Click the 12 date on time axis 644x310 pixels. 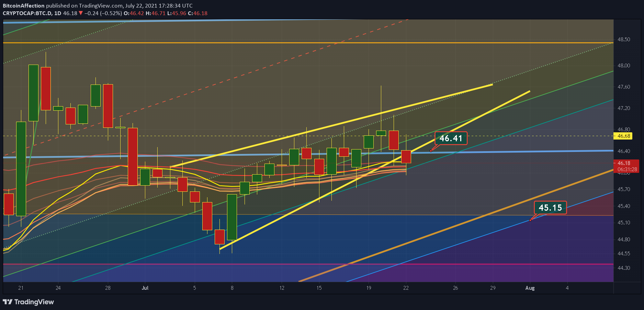[282, 288]
